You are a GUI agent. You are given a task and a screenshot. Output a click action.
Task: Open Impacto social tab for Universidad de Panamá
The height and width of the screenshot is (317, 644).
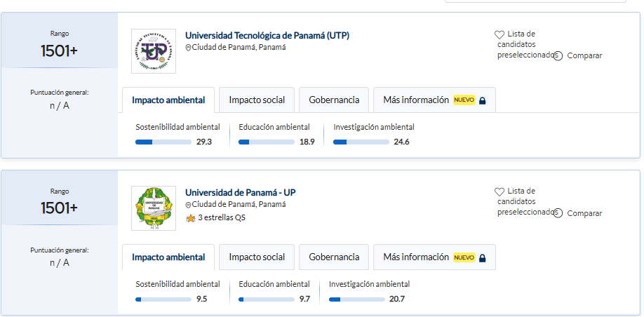(257, 257)
